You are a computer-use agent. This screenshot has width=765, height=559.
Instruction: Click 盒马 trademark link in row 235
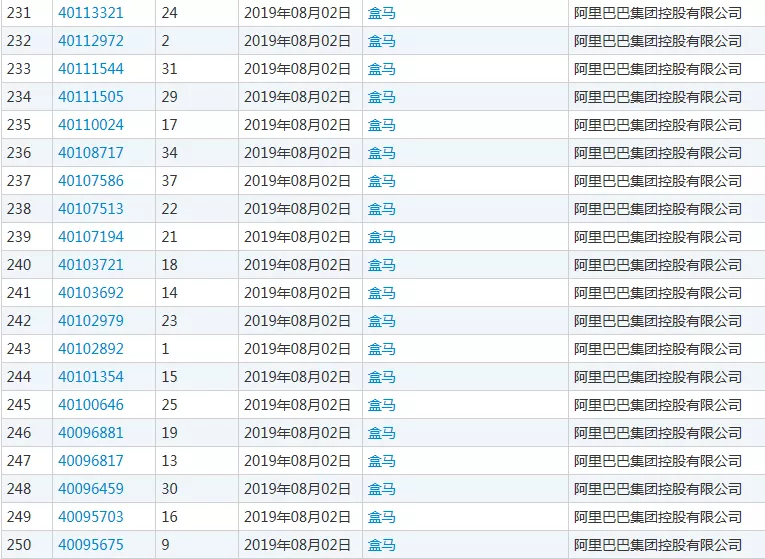382,125
